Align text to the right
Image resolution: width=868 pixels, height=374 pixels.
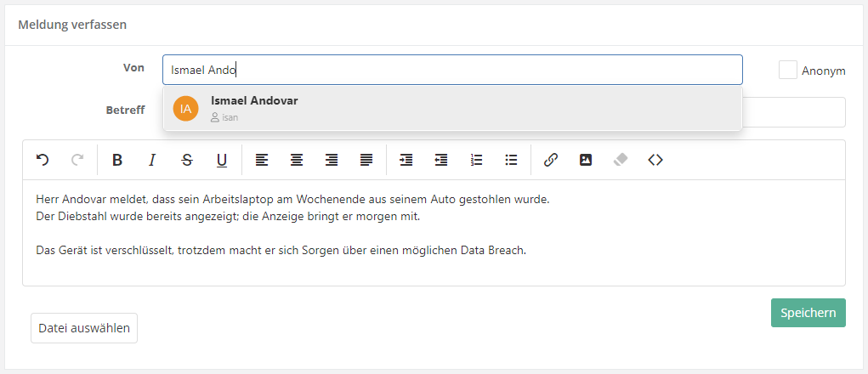[332, 160]
